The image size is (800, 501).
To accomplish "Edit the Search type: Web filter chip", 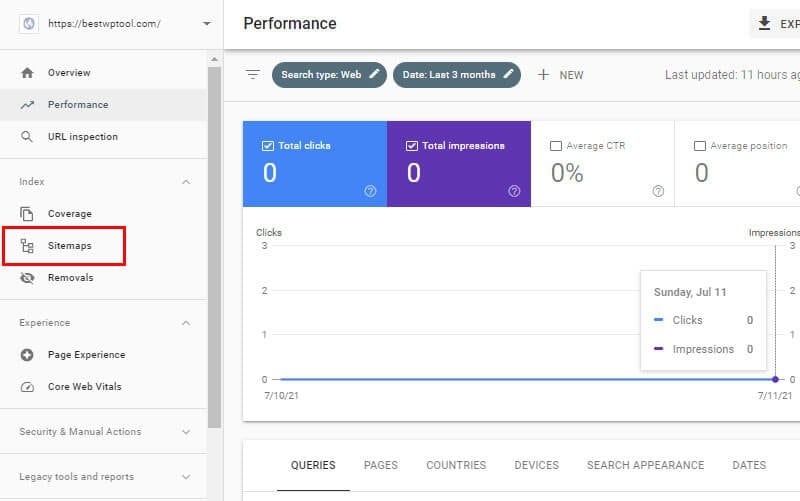I will click(x=329, y=75).
